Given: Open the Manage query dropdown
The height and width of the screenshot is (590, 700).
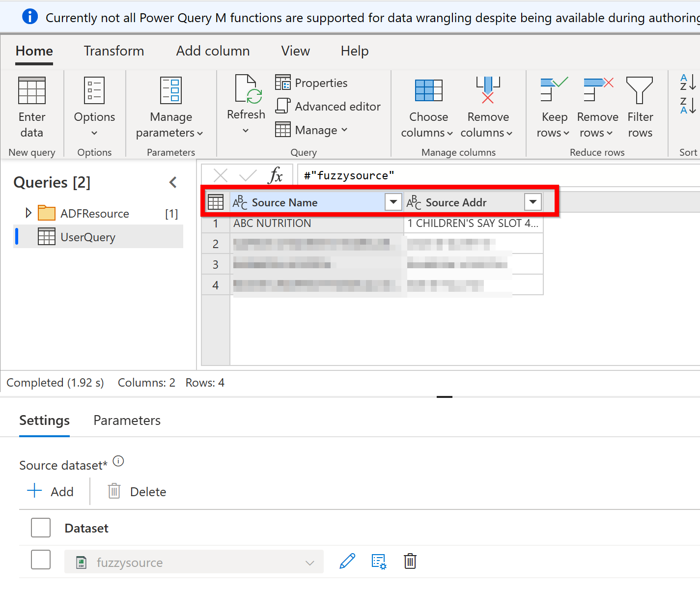Looking at the screenshot, I should (311, 130).
